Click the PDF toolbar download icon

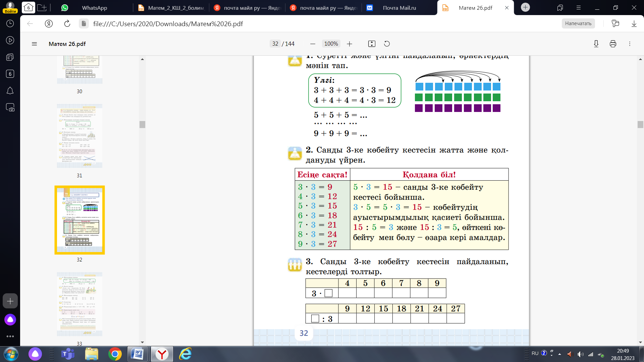[596, 44]
